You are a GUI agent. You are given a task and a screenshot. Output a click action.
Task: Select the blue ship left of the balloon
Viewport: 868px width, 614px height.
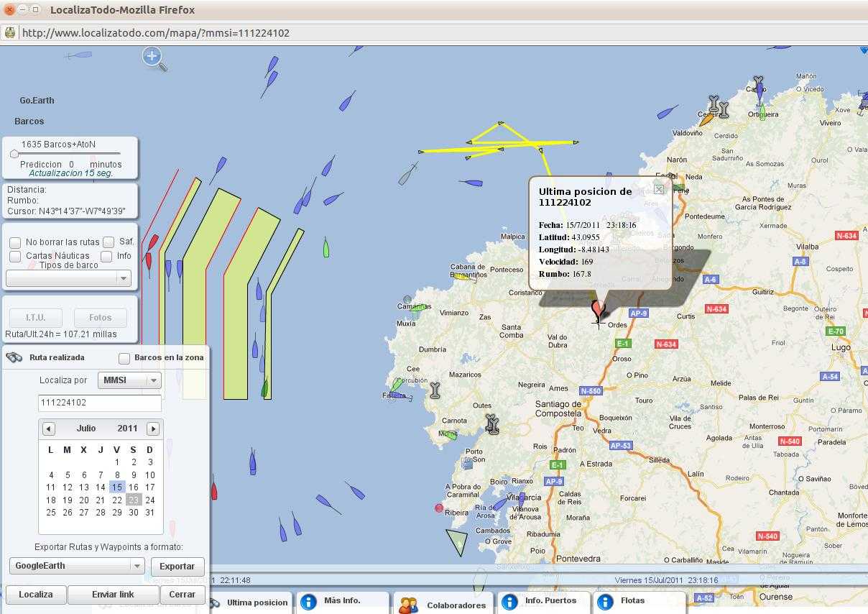click(x=471, y=183)
